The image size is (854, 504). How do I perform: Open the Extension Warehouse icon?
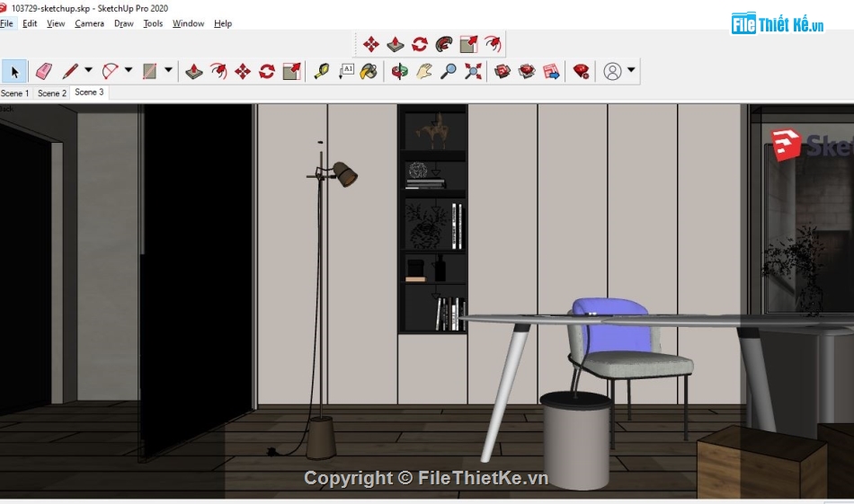pos(527,71)
